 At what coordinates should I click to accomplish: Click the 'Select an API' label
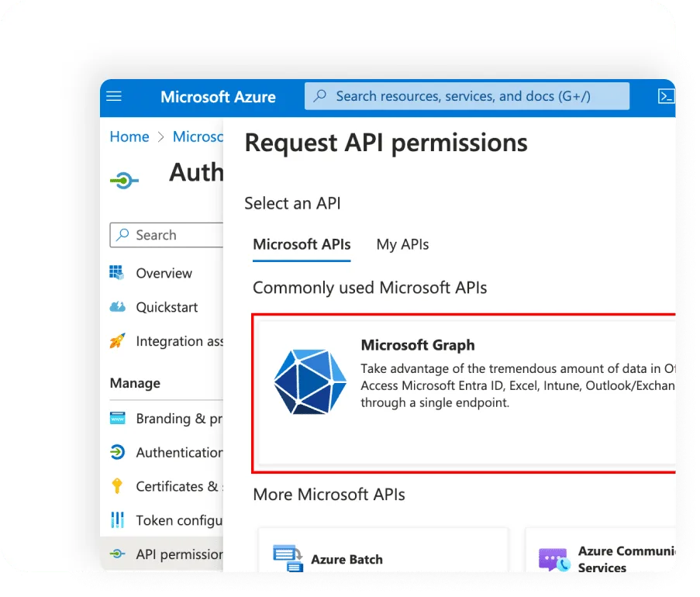point(292,203)
